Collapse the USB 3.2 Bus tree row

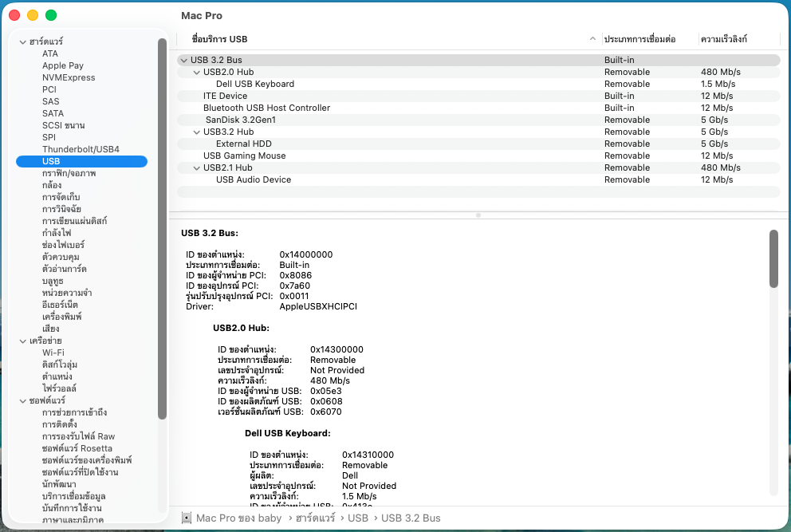tap(183, 60)
